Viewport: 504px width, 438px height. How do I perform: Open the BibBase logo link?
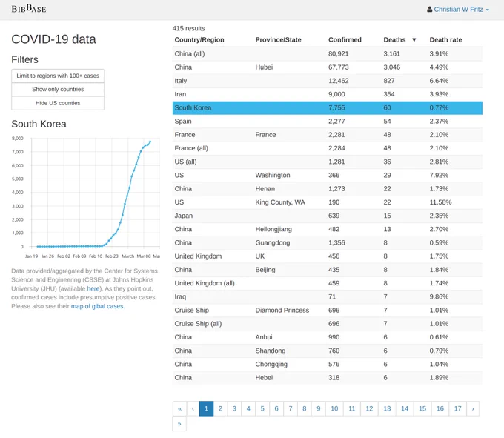point(29,9)
